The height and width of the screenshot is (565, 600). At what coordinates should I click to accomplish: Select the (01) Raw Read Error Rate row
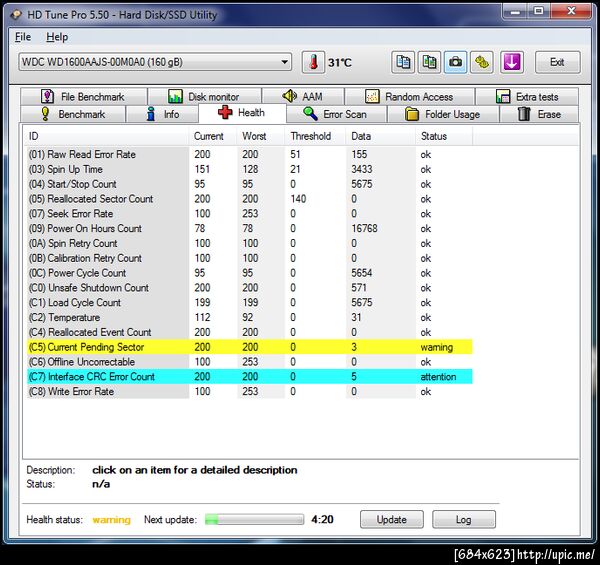(x=249, y=154)
